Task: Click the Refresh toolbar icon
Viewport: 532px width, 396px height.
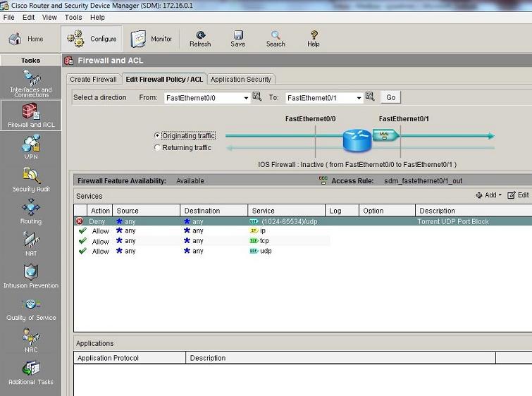Action: coord(200,38)
